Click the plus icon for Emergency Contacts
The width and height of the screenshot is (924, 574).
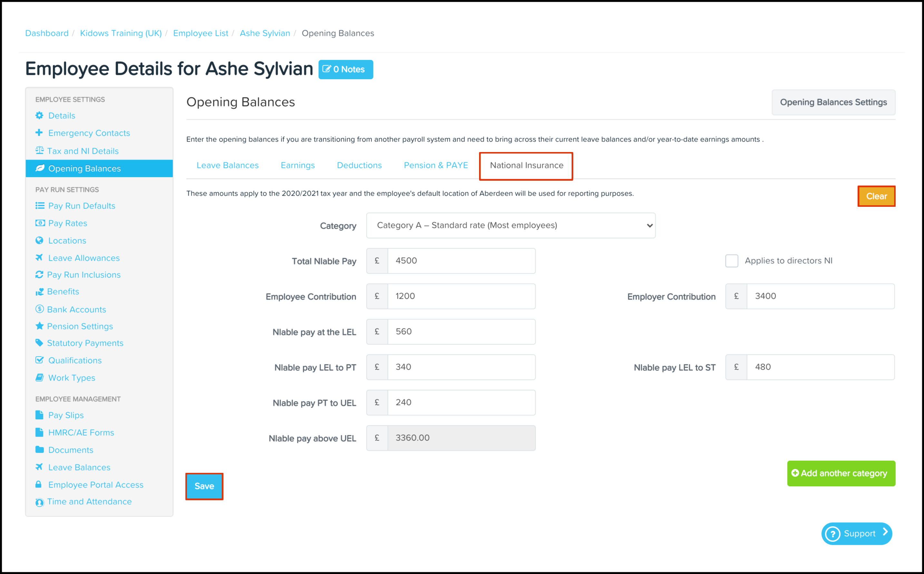39,132
